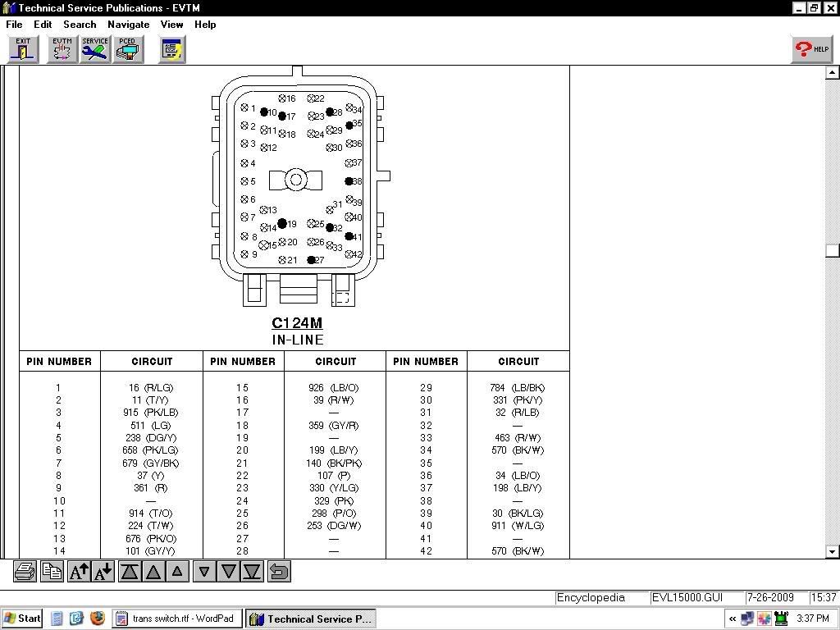Click Technical Service Publications taskbar button
The height and width of the screenshot is (630, 840).
click(x=311, y=619)
